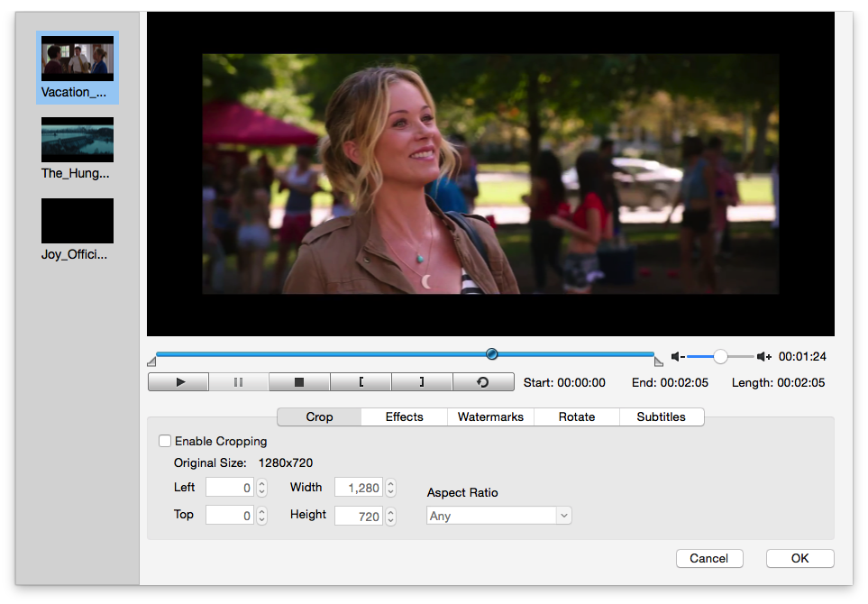This screenshot has height=604, width=868.
Task: Open the Effects tab
Action: click(x=404, y=416)
